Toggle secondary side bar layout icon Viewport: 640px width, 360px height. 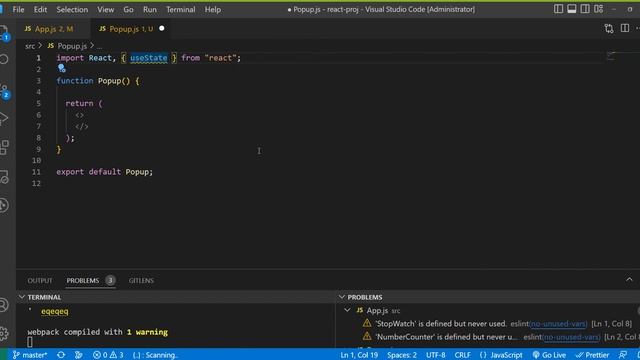[x=585, y=9]
